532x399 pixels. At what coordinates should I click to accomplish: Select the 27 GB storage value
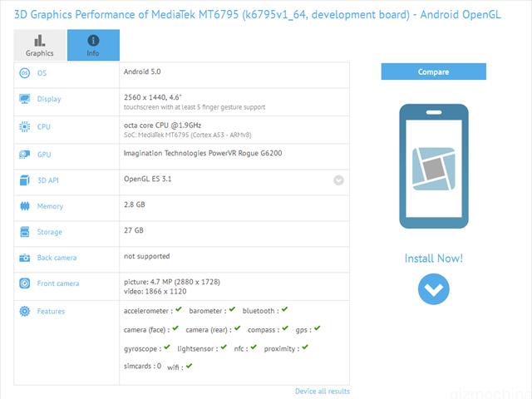134,230
